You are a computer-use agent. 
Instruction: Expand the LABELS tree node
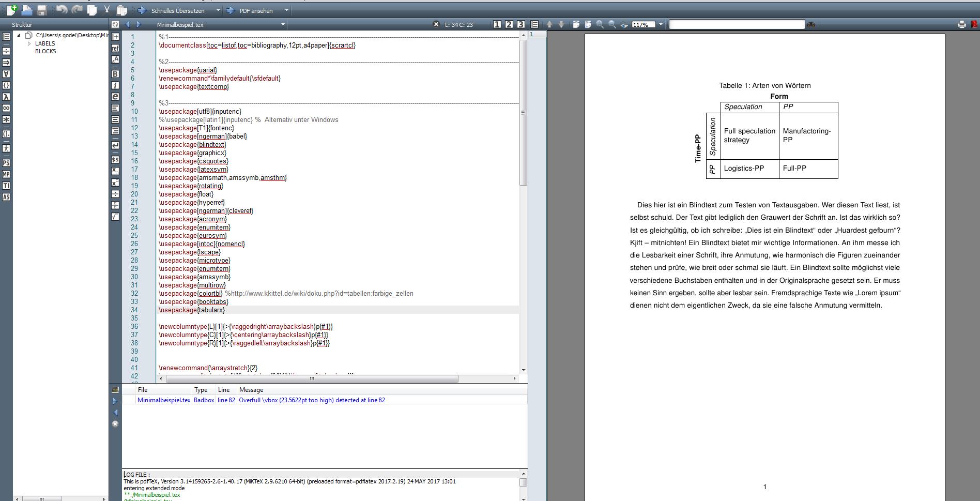click(x=29, y=43)
